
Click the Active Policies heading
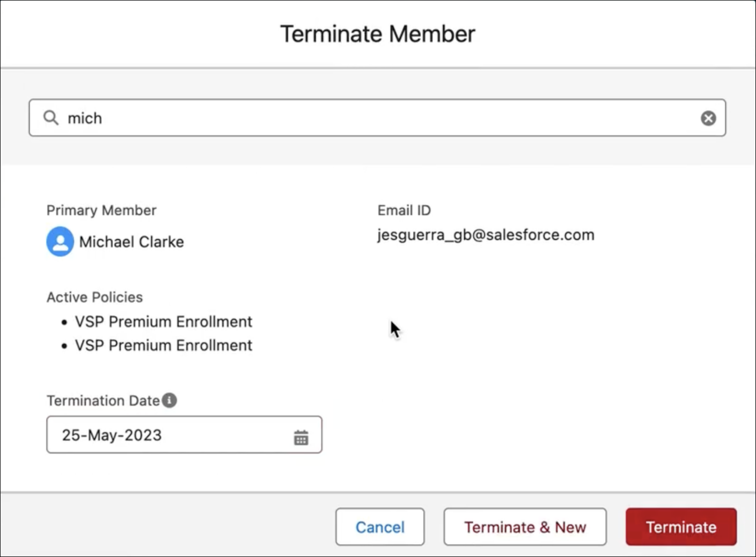click(x=95, y=297)
